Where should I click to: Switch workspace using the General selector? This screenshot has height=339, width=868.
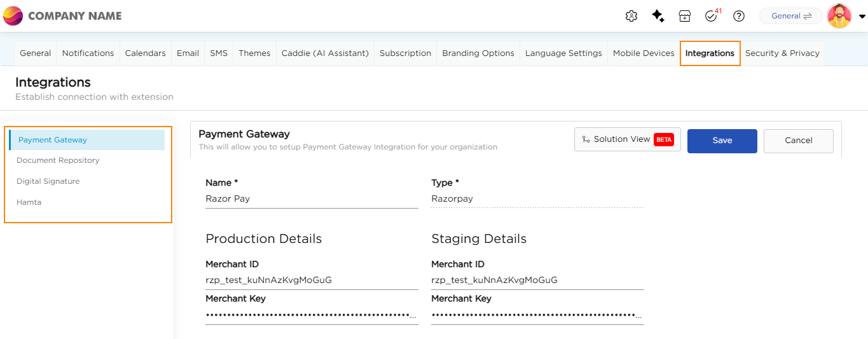791,17
